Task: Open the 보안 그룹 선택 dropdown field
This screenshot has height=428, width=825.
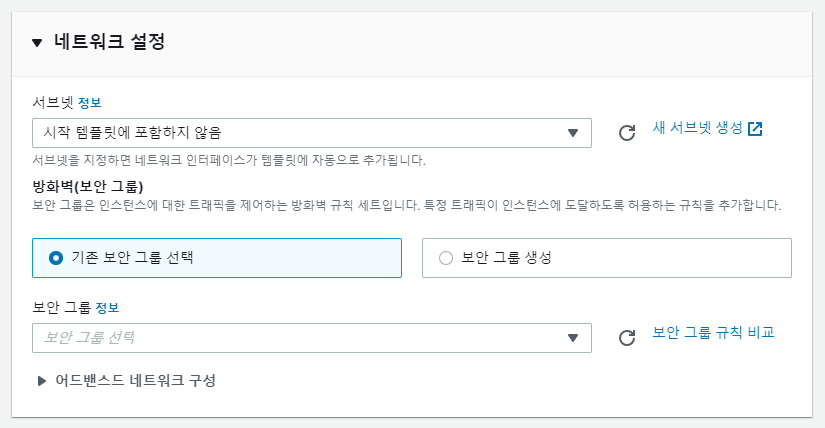Action: [x=311, y=337]
